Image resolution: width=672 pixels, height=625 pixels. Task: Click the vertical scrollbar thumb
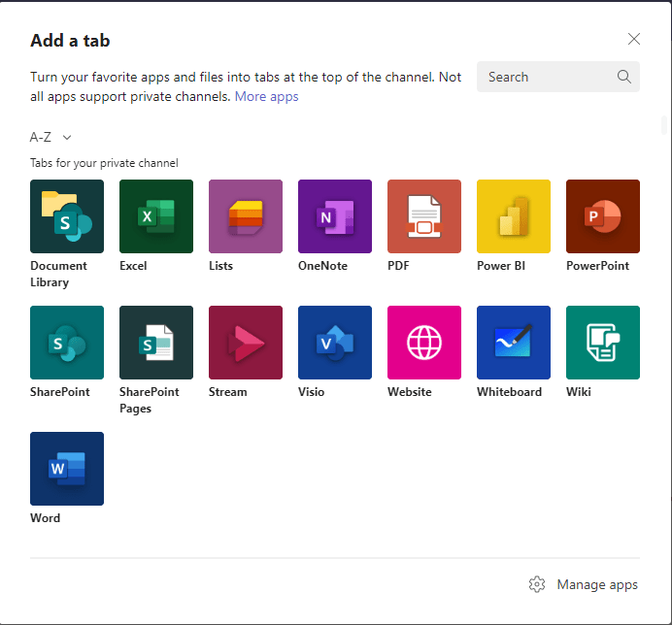pos(664,125)
